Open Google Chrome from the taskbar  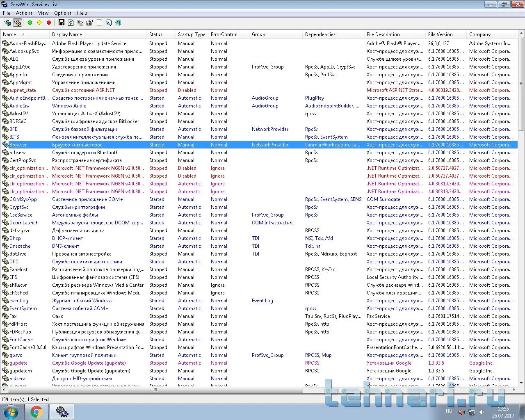tap(37, 411)
